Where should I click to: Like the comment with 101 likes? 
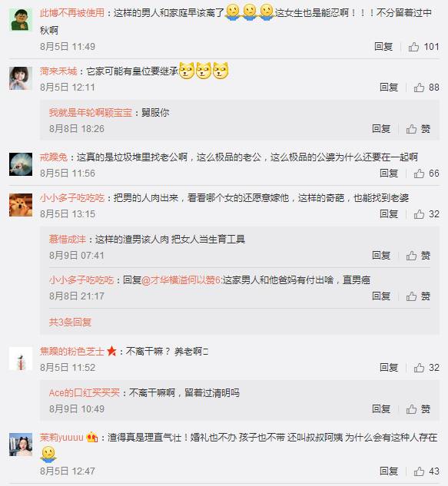pos(423,47)
